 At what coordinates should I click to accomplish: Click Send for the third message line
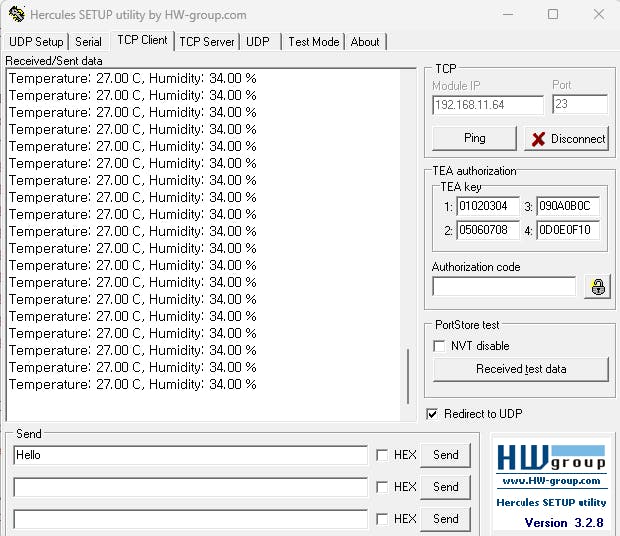coord(446,519)
